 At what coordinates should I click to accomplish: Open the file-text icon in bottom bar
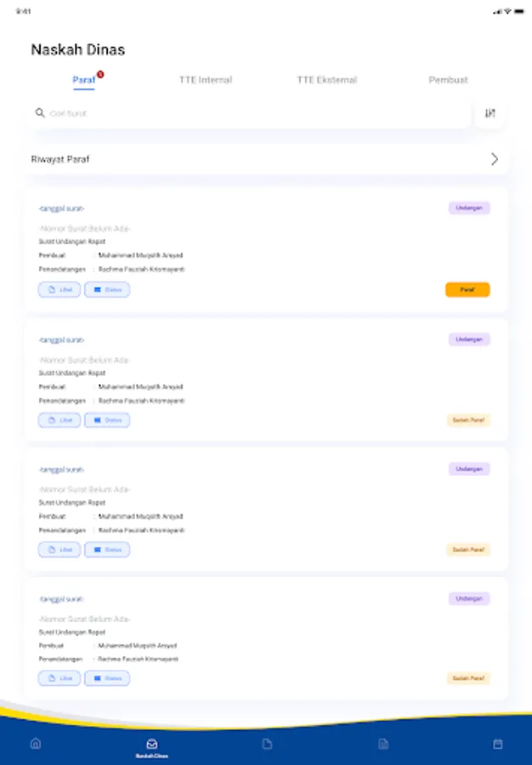[x=383, y=744]
